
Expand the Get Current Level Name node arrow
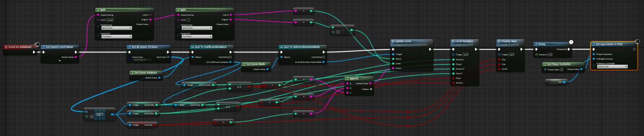click(x=60, y=61)
